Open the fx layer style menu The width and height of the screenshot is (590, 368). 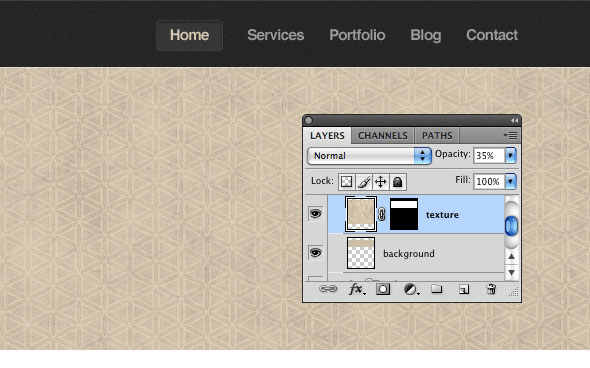(x=356, y=289)
